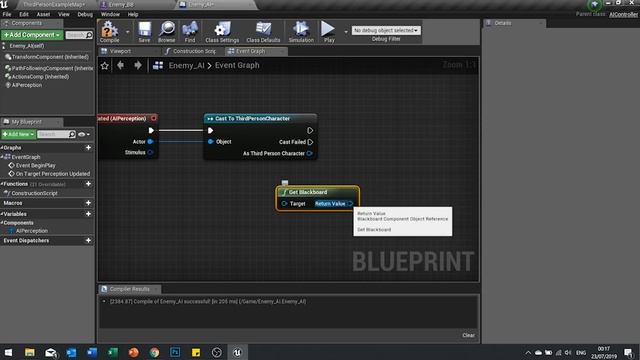Open the debug object selector dropdown
This screenshot has width=640, height=360.
[x=386, y=30]
